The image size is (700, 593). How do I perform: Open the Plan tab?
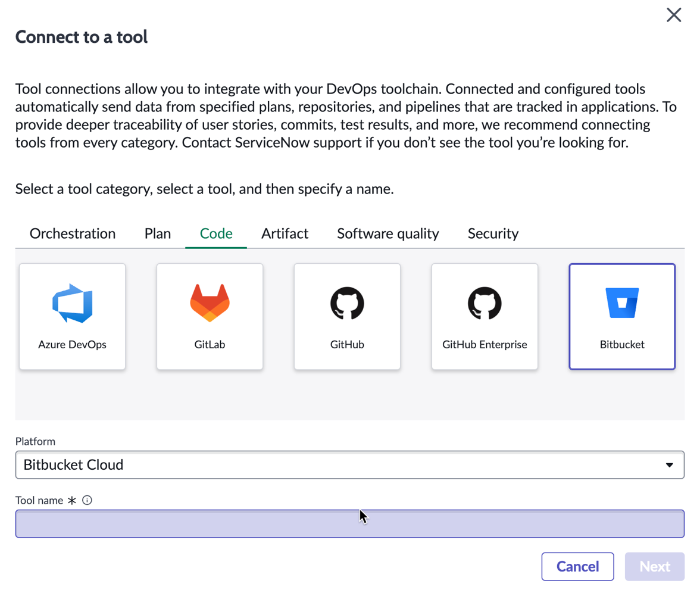[x=158, y=233]
